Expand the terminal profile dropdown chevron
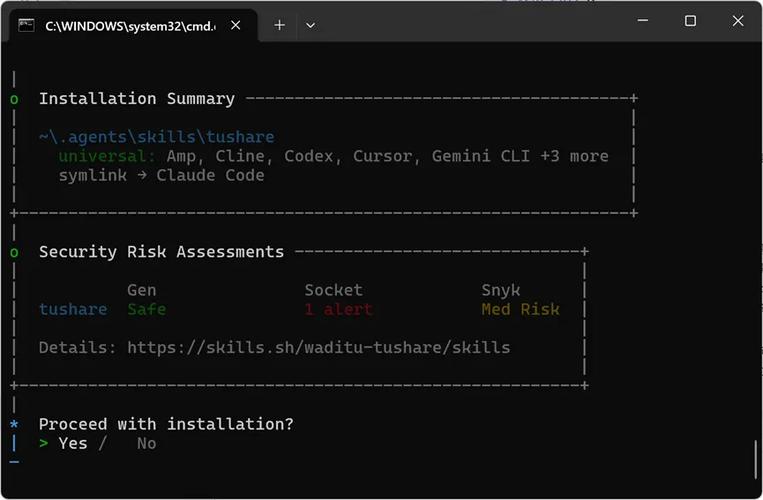This screenshot has height=500, width=763. 310,25
